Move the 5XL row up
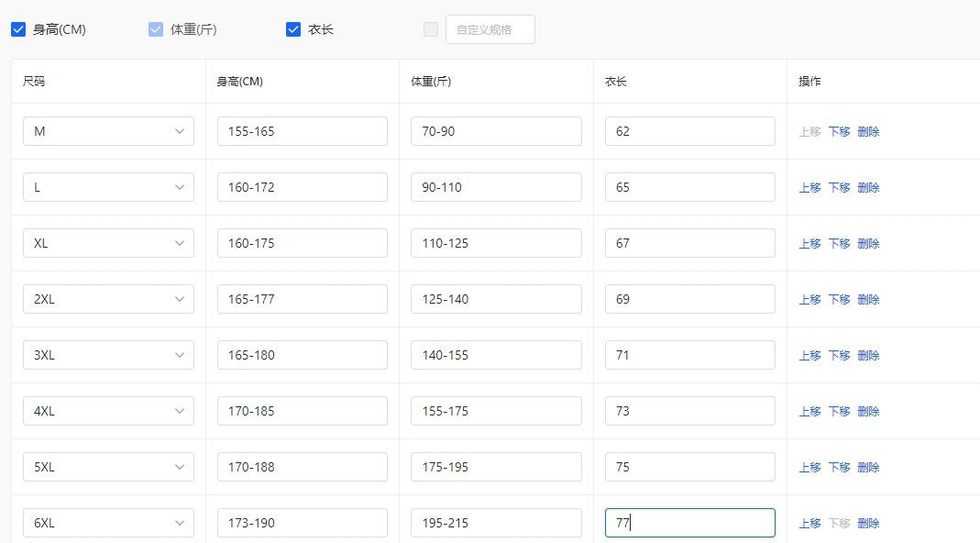Image resolution: width=980 pixels, height=543 pixels. coord(809,467)
